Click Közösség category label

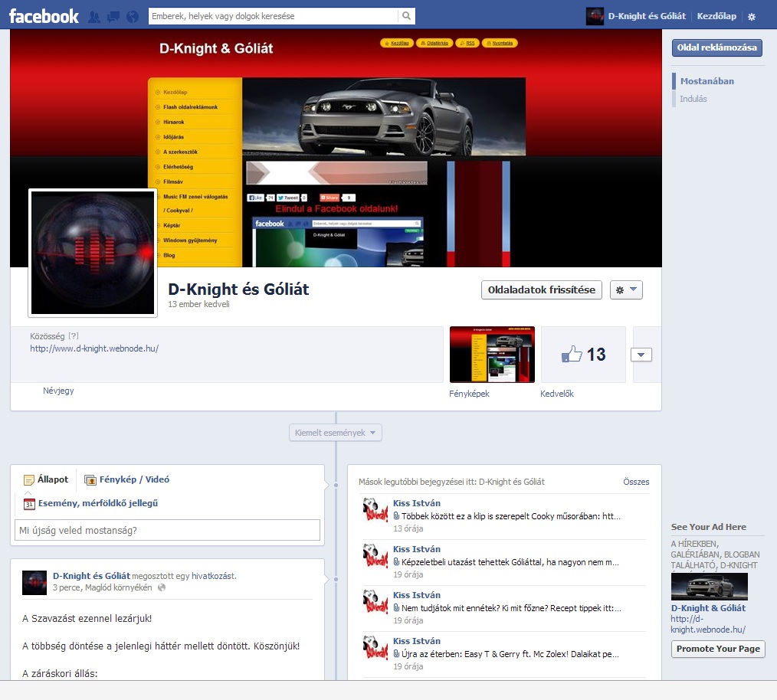(x=47, y=336)
